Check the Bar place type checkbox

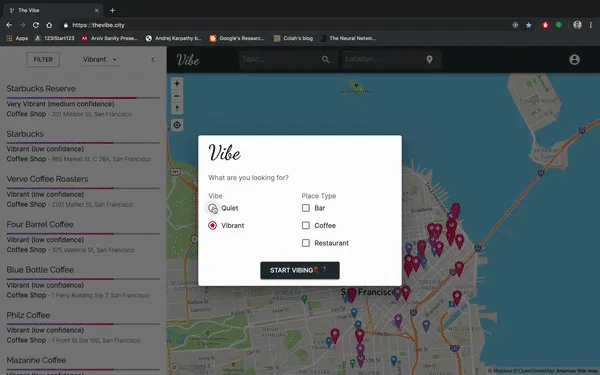coord(306,208)
